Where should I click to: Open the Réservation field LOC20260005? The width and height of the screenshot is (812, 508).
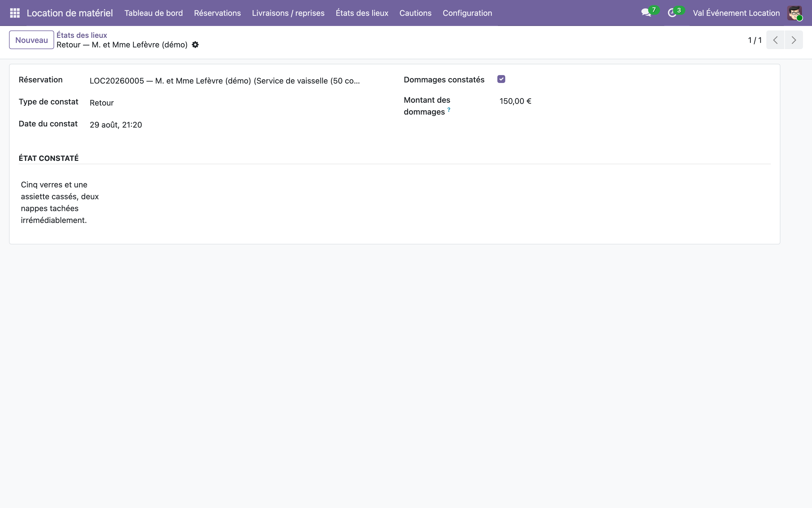[x=225, y=81]
